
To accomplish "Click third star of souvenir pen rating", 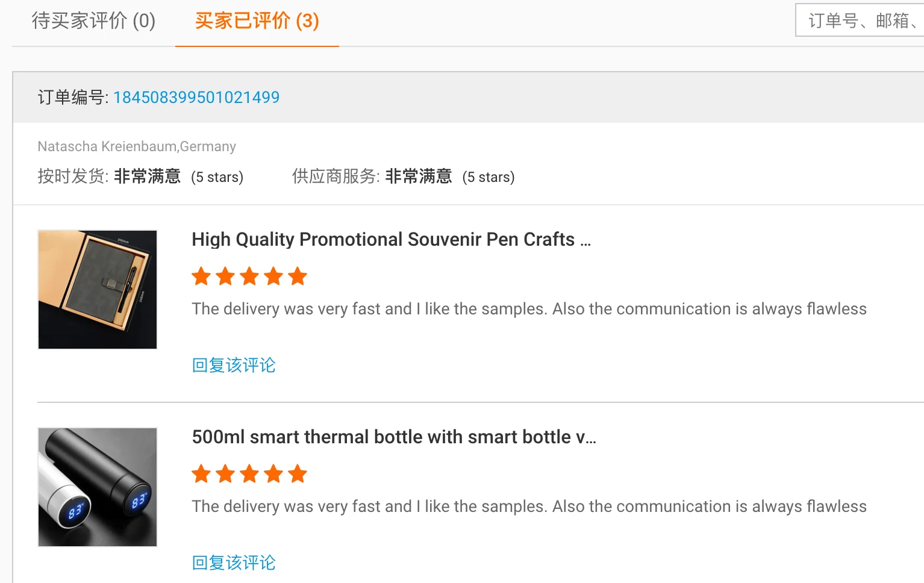I will tap(249, 277).
